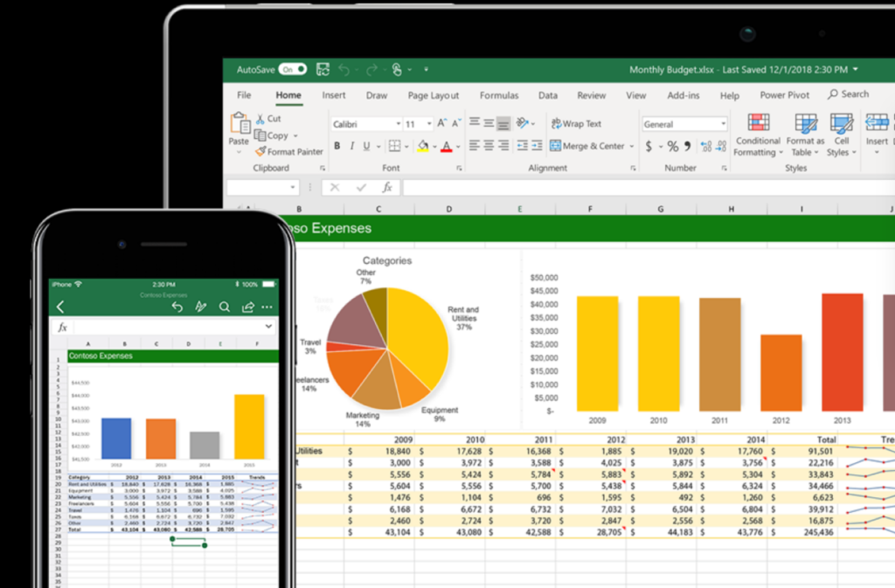Expand the Calibri font name dropdown

[398, 125]
